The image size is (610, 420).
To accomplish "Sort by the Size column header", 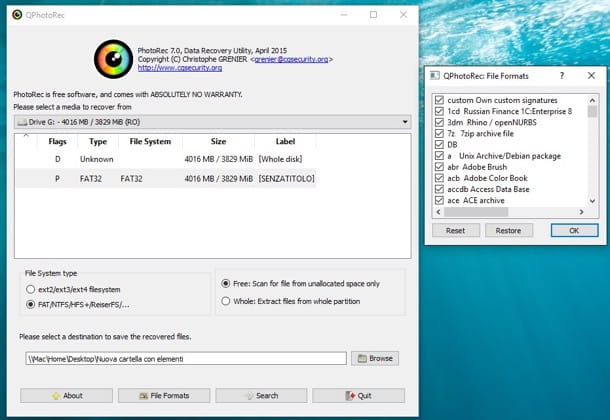I will pos(218,142).
